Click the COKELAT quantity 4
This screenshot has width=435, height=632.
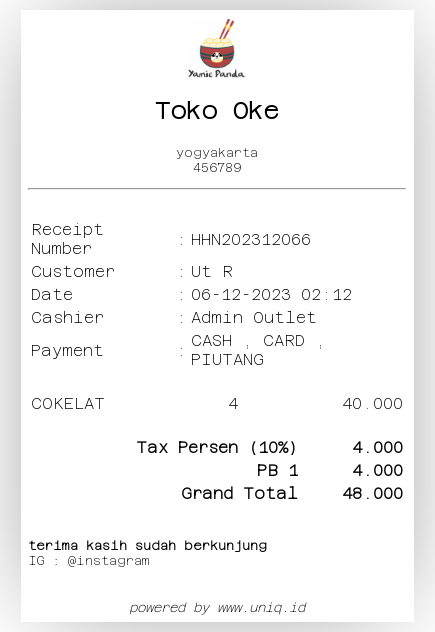[x=233, y=404]
